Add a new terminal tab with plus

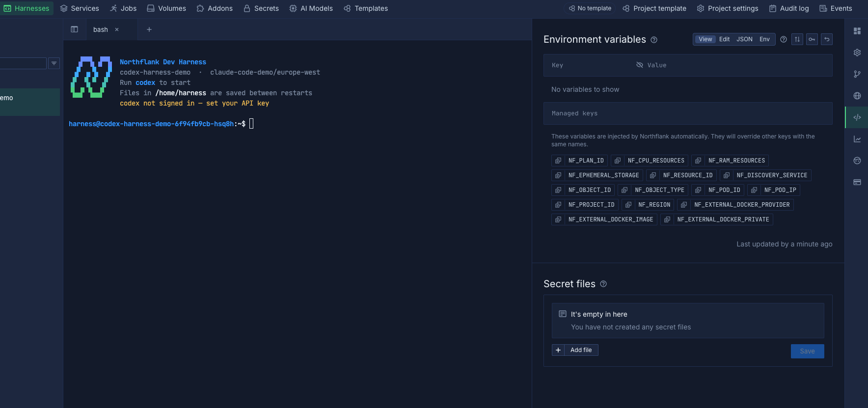pyautogui.click(x=149, y=29)
